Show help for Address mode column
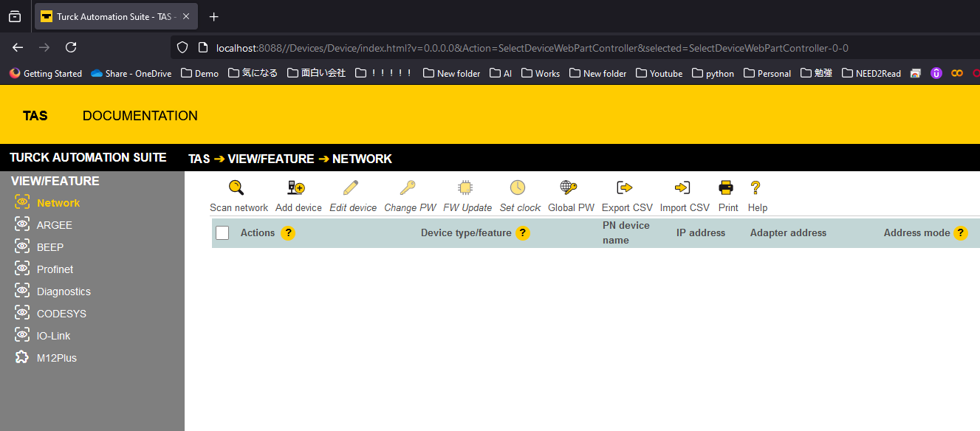 [x=961, y=232]
